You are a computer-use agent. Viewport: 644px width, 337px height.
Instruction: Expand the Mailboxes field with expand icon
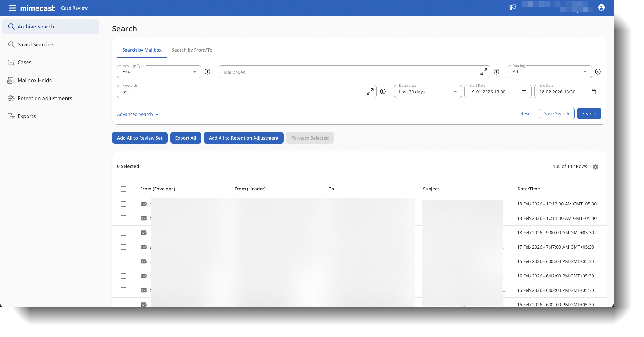(x=484, y=72)
